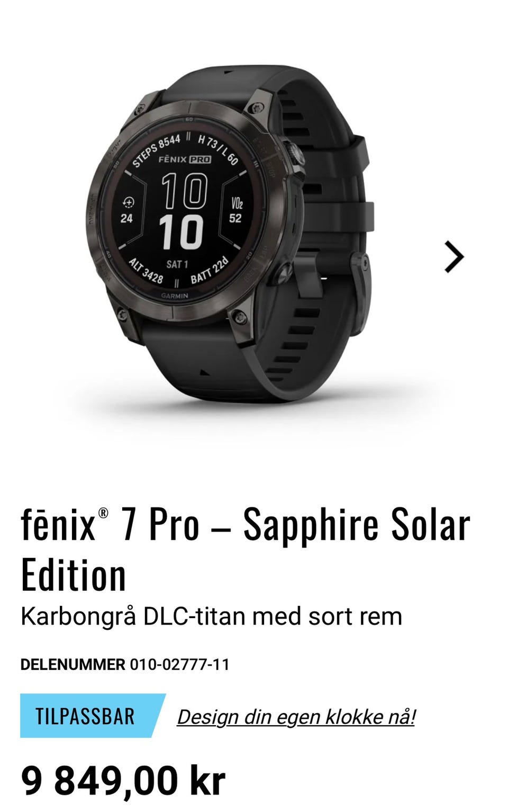Click the fēnix 7 Pro Sapphire Solar Edition title

(246, 549)
